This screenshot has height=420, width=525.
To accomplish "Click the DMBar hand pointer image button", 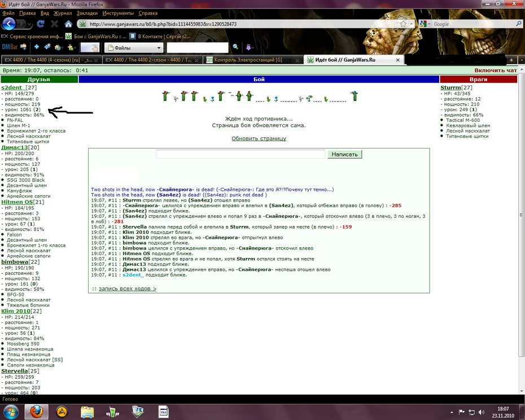I will coord(90,47).
